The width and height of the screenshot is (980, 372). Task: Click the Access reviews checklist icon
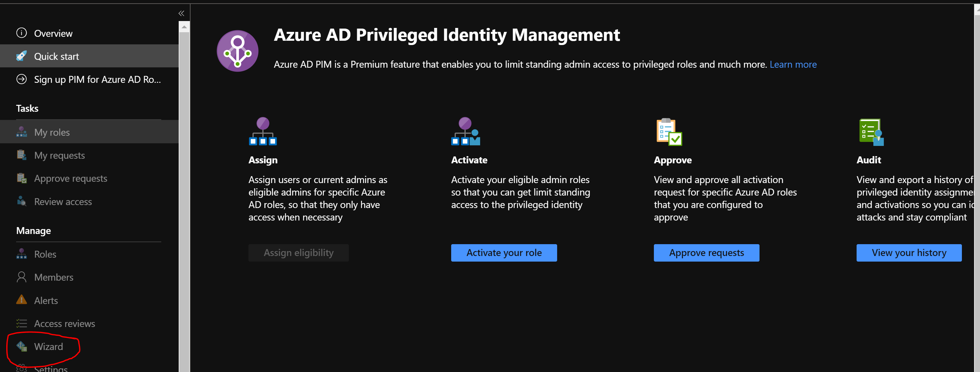[22, 323]
